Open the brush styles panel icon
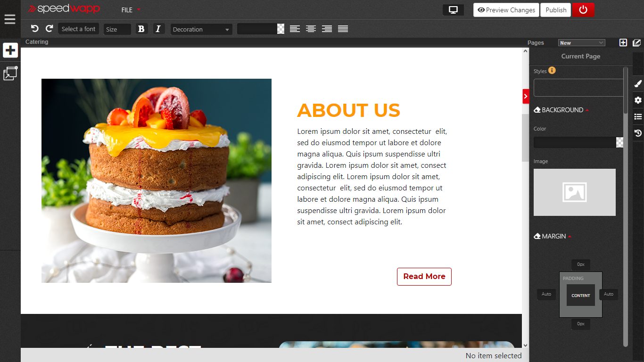 point(638,83)
